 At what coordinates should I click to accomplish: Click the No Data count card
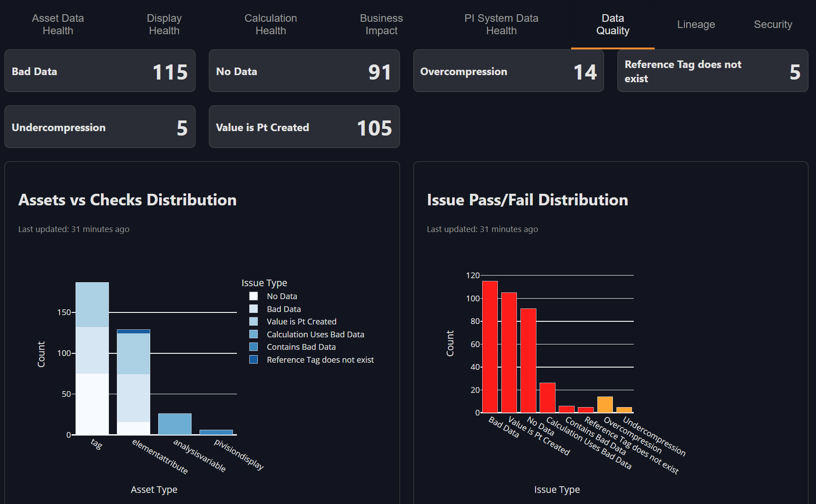(304, 71)
